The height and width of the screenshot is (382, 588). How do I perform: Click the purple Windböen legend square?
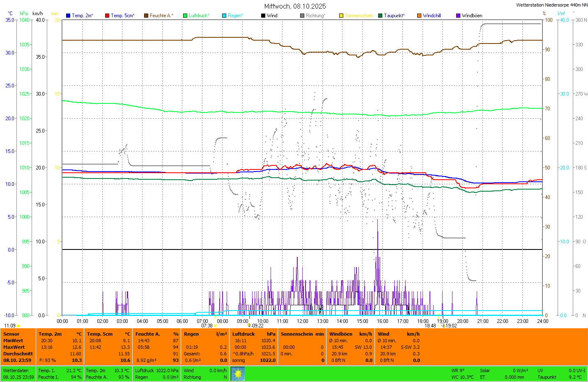(458, 16)
